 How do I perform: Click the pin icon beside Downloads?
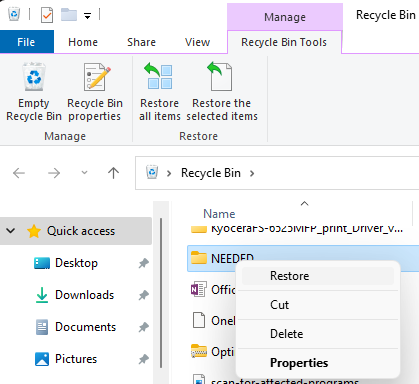[x=143, y=295]
